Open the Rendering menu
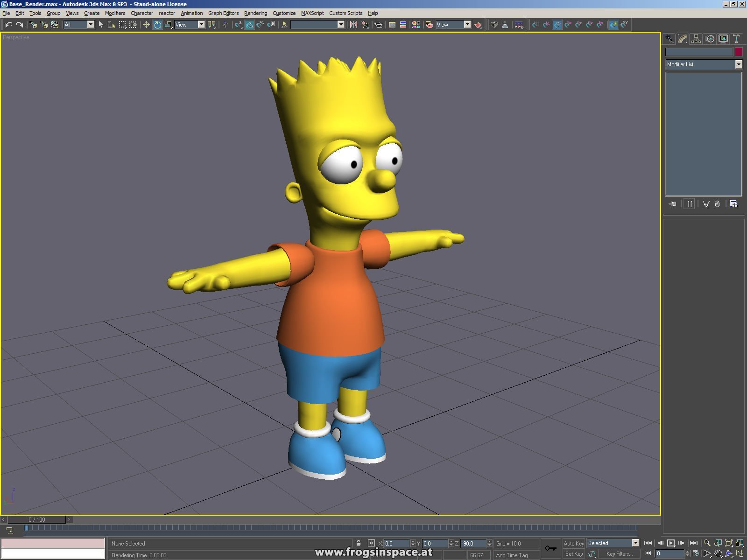Image resolution: width=747 pixels, height=560 pixels. [x=255, y=13]
